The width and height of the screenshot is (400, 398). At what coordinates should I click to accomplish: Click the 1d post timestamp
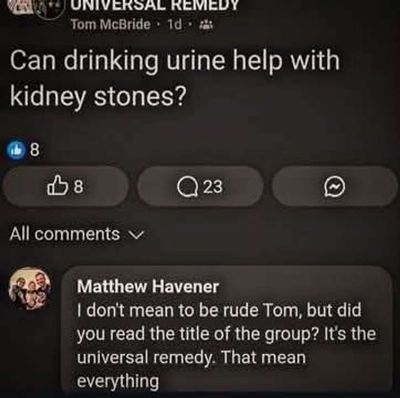pyautogui.click(x=175, y=24)
